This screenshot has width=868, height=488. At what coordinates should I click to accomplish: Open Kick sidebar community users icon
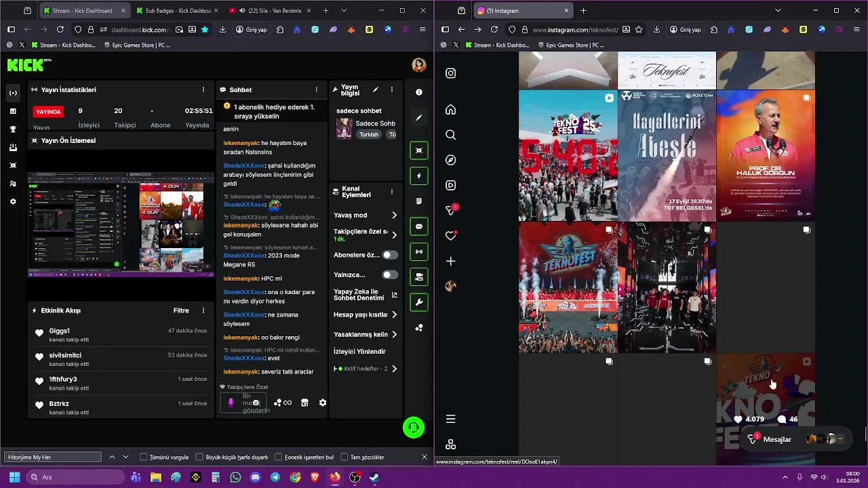13,184
